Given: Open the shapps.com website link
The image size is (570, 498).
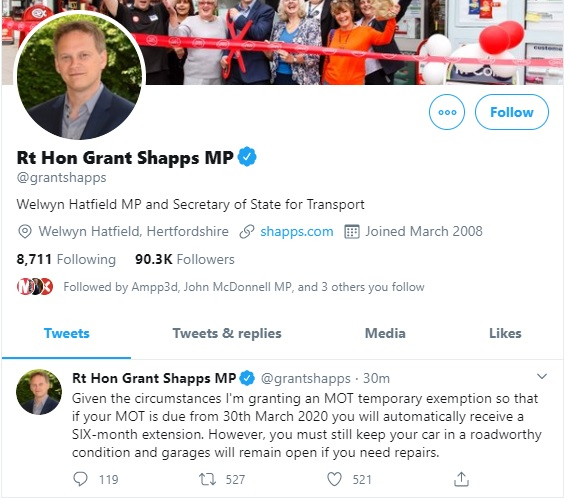Looking at the screenshot, I should click(x=297, y=232).
